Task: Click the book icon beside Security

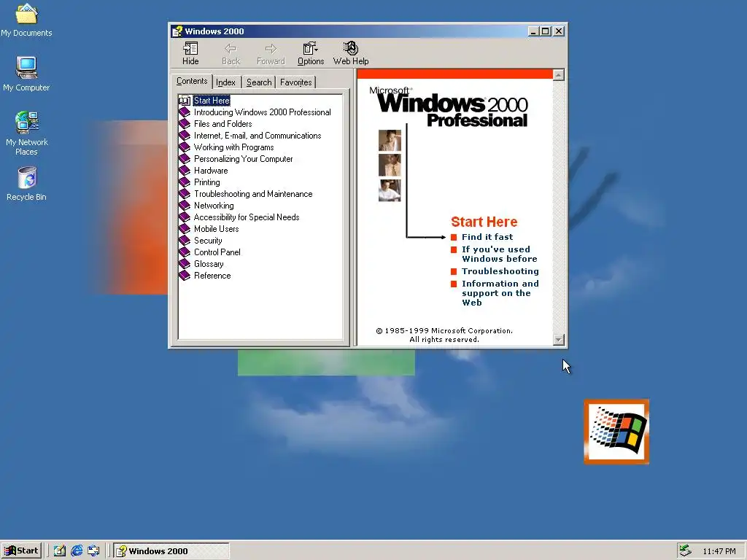Action: 185,241
